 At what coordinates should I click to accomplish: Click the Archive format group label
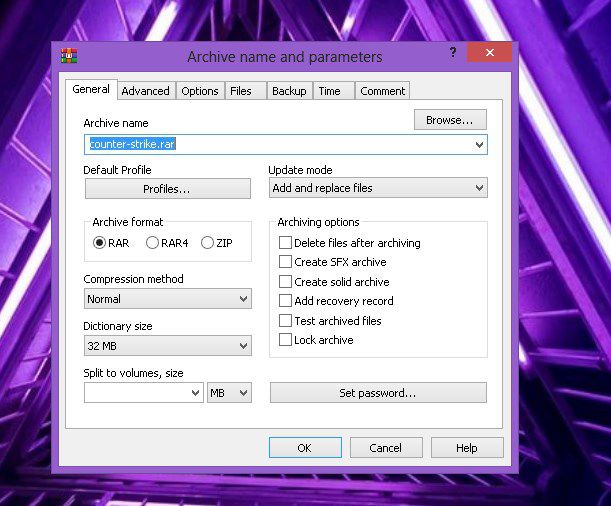128,222
